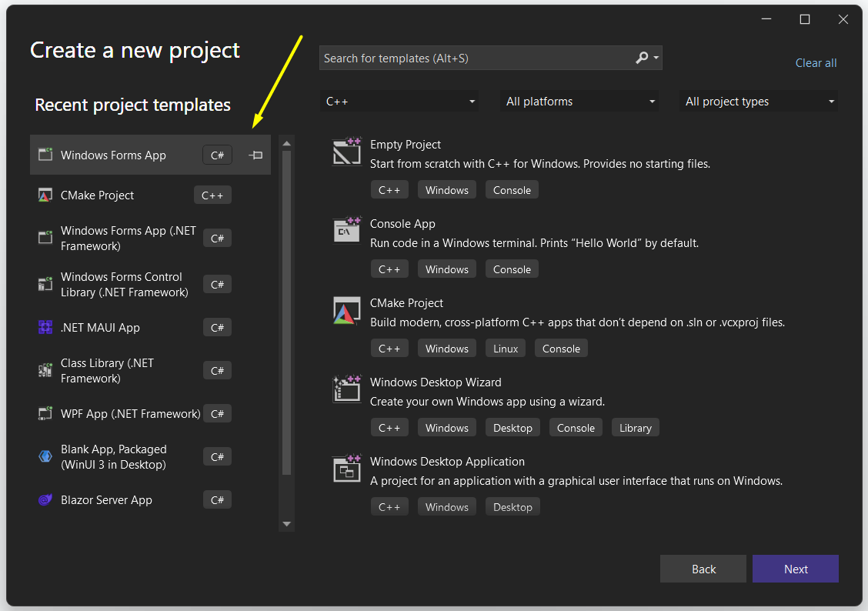Click C# tag beside .NET MAUI App
Screen dimensions: 868x611
pos(217,328)
